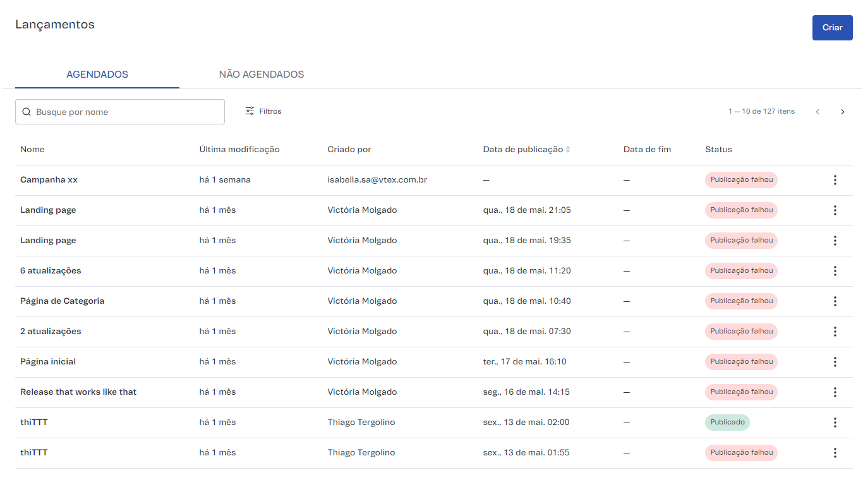Screen dimensions: 863x504
Task: Switch to the Não Agendados tab
Action: [262, 75]
